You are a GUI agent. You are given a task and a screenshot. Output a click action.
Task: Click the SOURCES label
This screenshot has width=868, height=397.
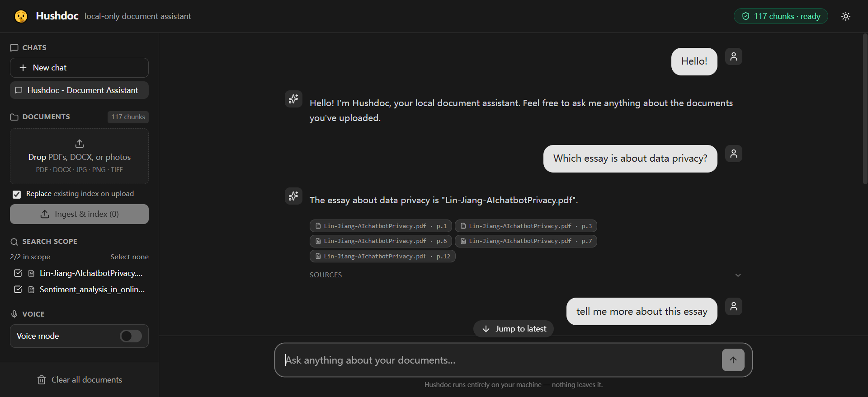325,275
